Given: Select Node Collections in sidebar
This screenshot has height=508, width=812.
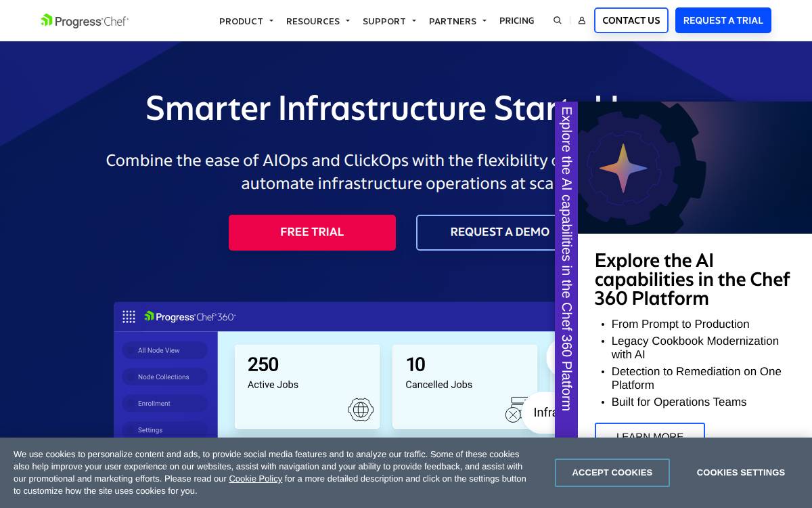Looking at the screenshot, I should pos(164,377).
